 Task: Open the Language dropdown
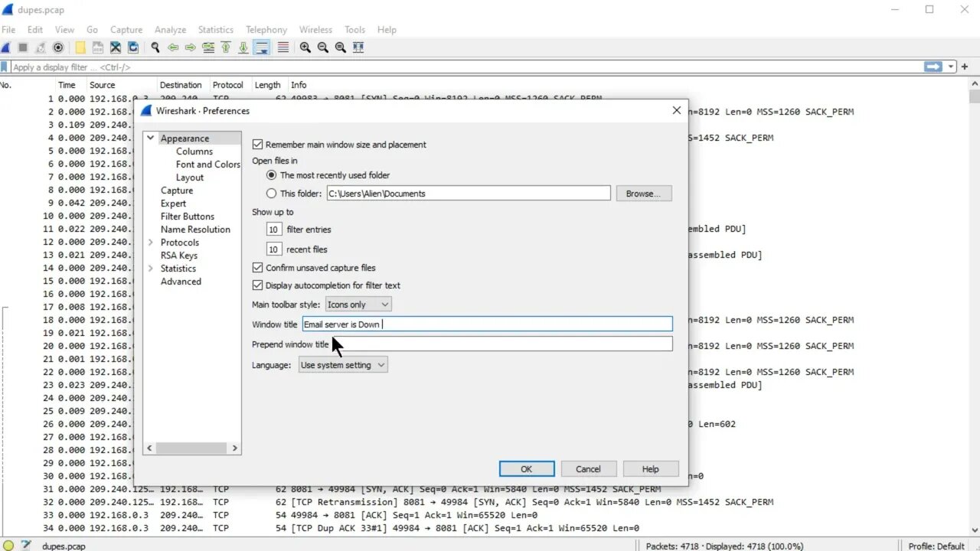coord(343,365)
